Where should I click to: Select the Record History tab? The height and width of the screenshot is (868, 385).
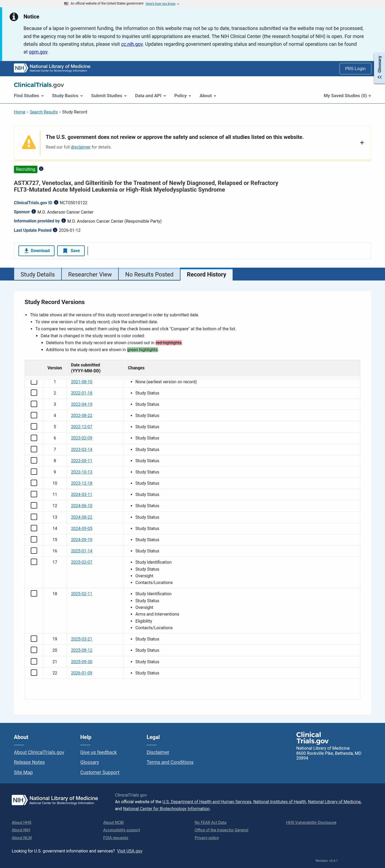click(x=206, y=274)
